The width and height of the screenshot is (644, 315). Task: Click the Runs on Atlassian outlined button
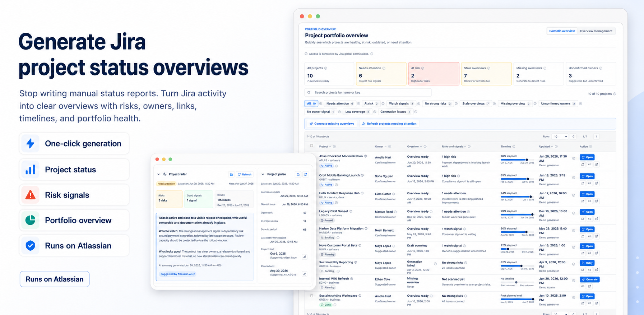click(55, 279)
